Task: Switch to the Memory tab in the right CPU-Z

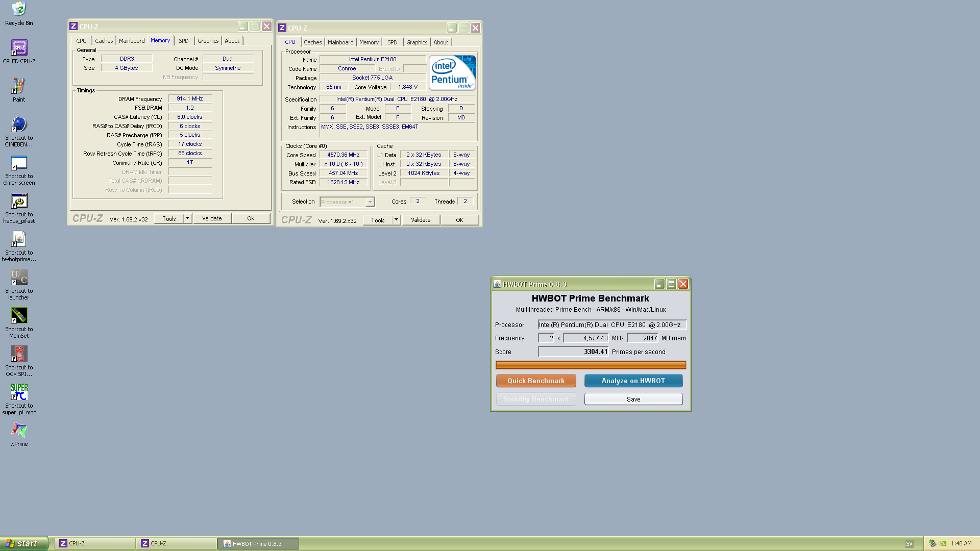Action: click(x=369, y=42)
